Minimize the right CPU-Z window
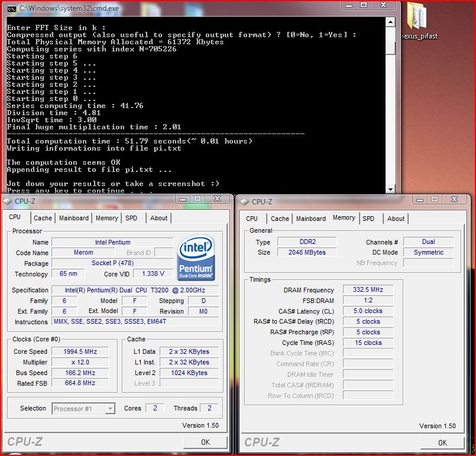 [x=420, y=200]
